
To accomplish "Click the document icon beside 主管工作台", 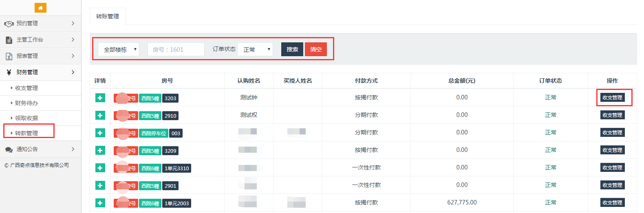I will pos(9,40).
